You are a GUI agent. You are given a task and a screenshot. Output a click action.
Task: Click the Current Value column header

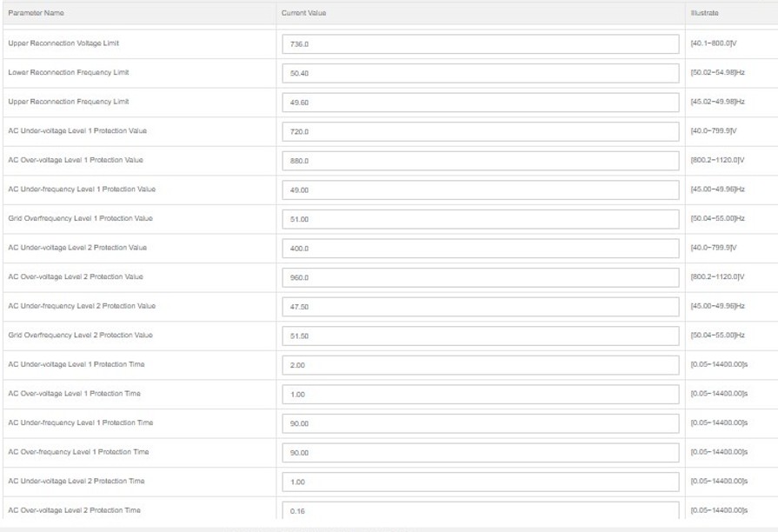point(303,13)
